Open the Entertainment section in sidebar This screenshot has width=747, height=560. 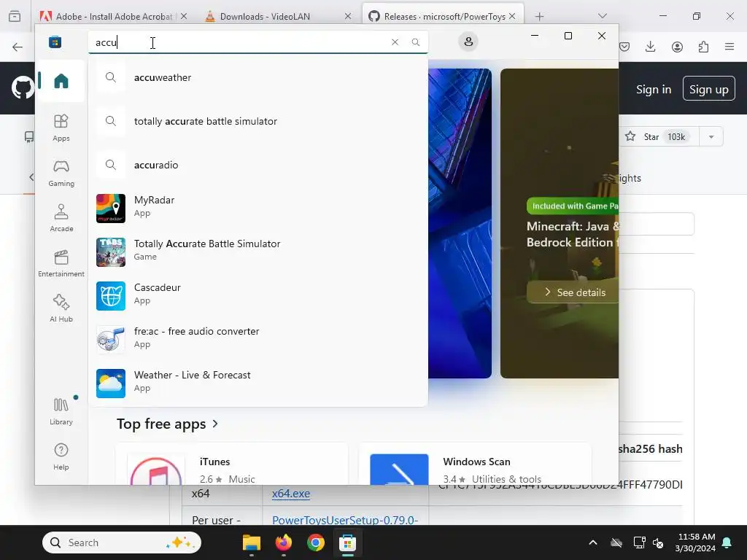click(61, 263)
